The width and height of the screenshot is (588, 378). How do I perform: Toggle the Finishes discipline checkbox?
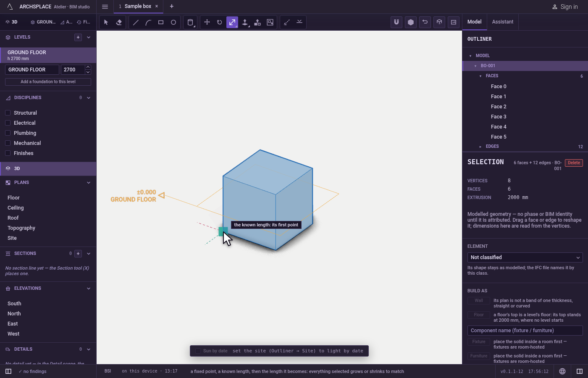(x=8, y=153)
